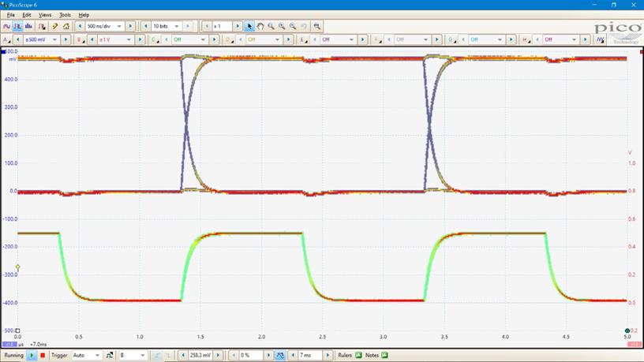
Task: Open the math channels button
Action: click(601, 39)
